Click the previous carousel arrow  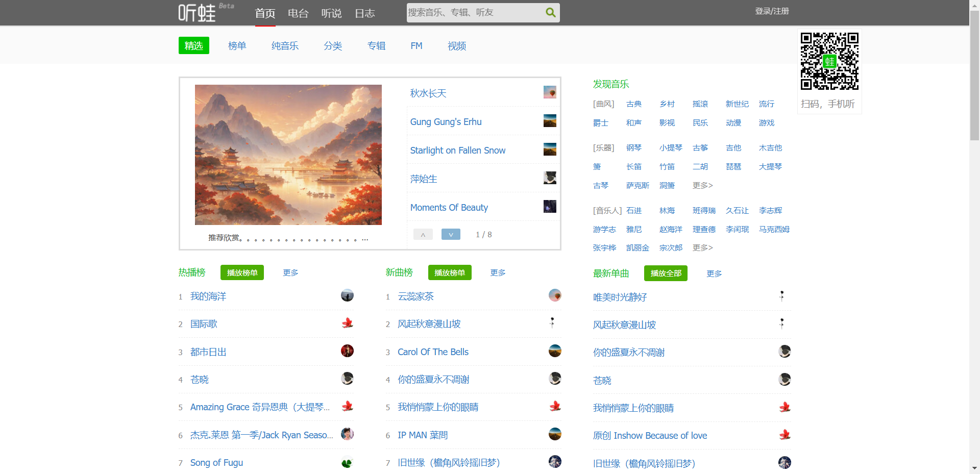pos(423,234)
